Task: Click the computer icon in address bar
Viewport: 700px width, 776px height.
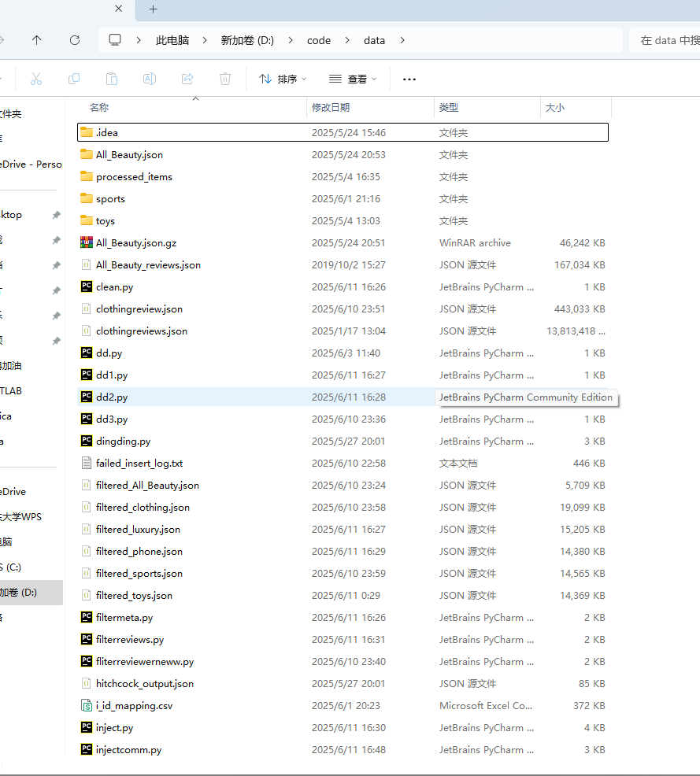Action: (x=115, y=39)
